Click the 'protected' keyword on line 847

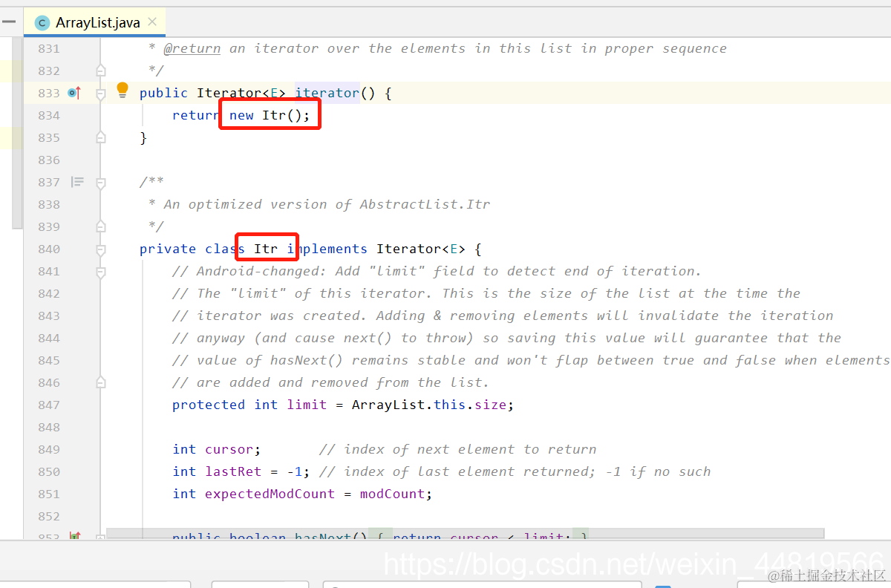pos(209,405)
